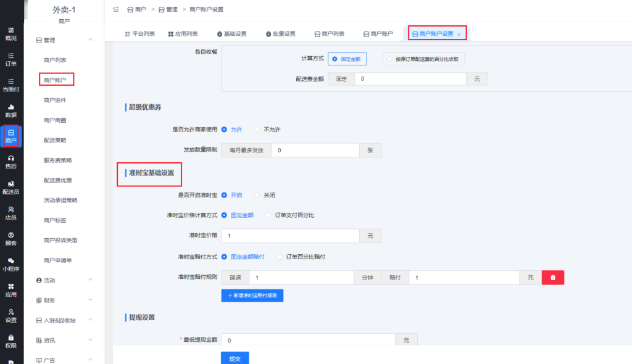
Task: Open the 小程序 mini-program sidebar icon
Action: click(11, 264)
